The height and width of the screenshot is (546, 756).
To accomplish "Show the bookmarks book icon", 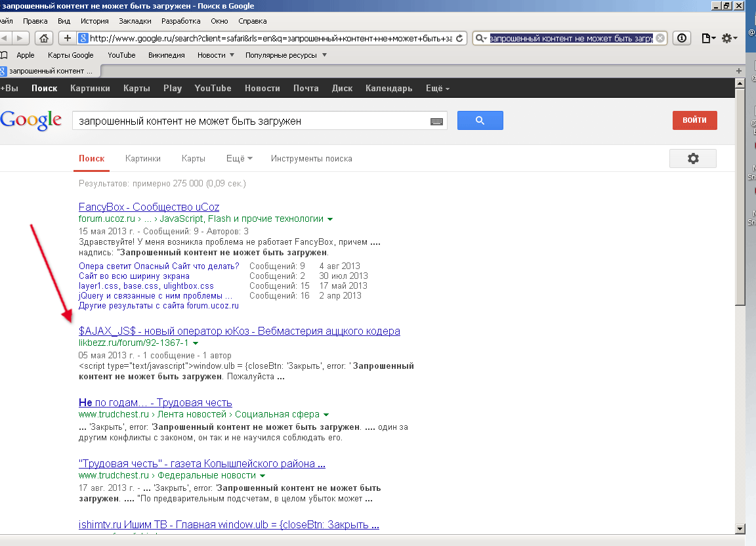I will click(x=4, y=55).
